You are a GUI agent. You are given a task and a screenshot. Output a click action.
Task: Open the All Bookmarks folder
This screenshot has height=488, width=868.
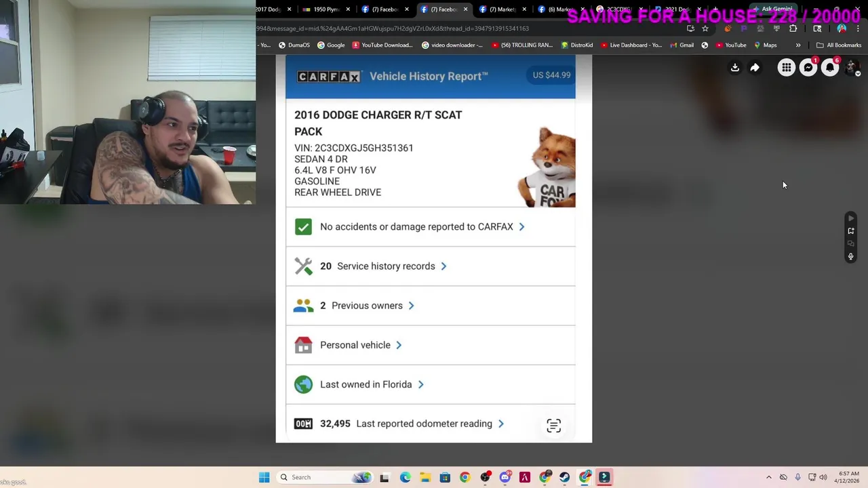click(839, 45)
